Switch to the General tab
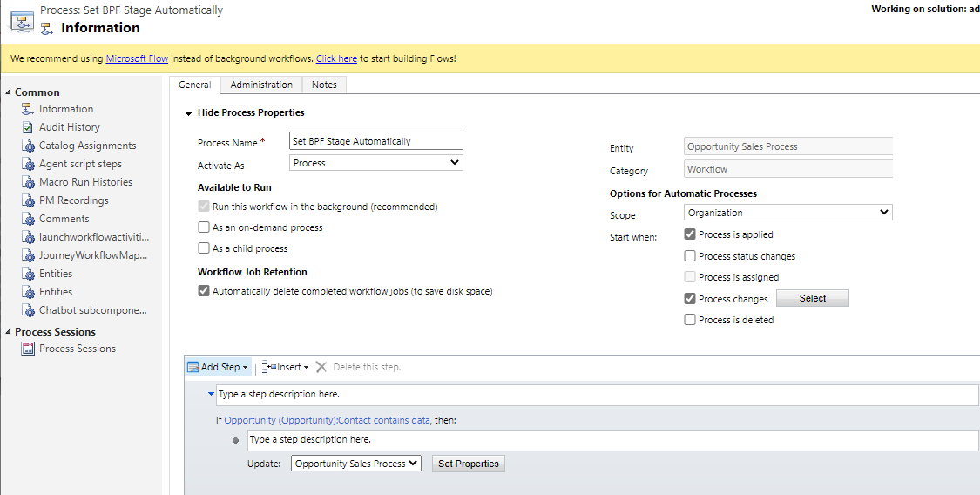This screenshot has width=980, height=495. 194,85
